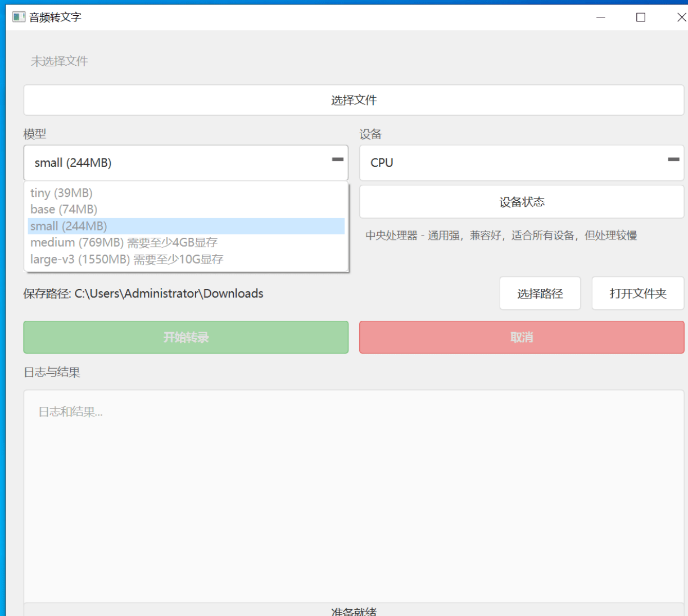Pick medium (769MB) model option
This screenshot has height=616, width=688.
click(124, 242)
